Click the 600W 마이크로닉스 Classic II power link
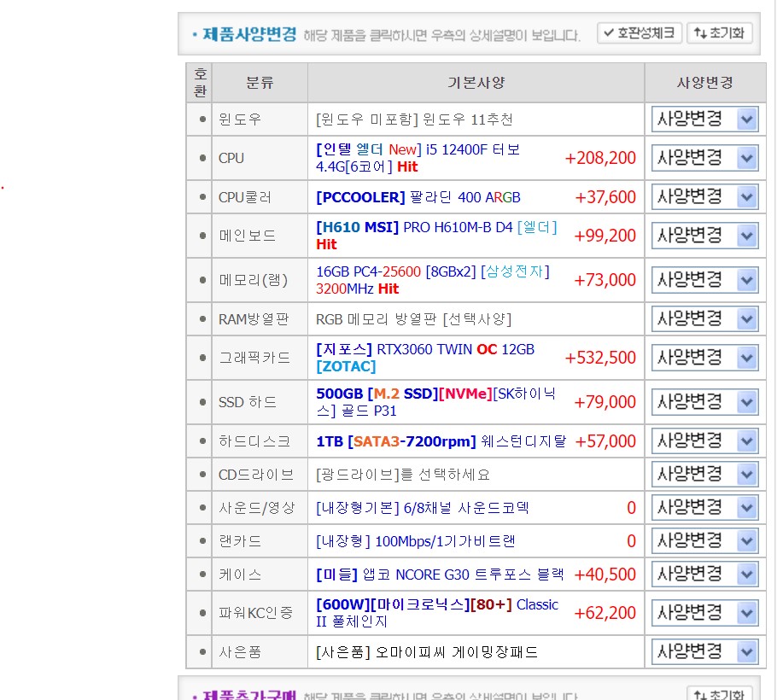Viewport: 777px width, 700px height. click(437, 613)
